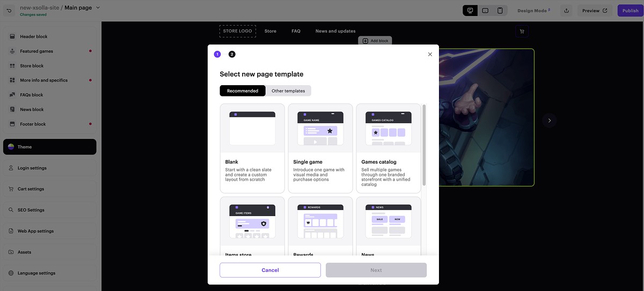Select Featured games block in sidebar
Screen dimensions: 644x291
click(x=50, y=51)
